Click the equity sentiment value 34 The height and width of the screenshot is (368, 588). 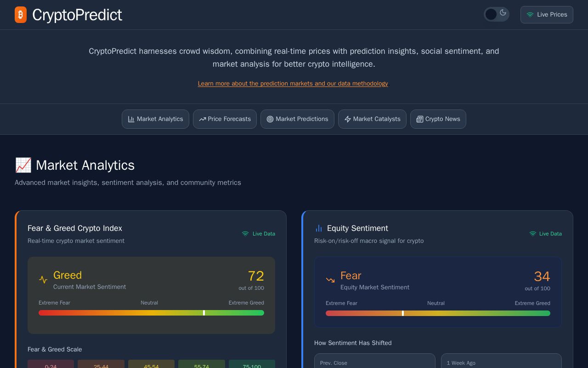tap(542, 276)
